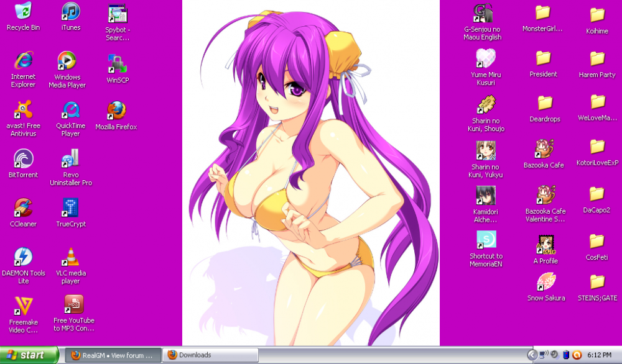Select the VLC media player icon

point(70,257)
